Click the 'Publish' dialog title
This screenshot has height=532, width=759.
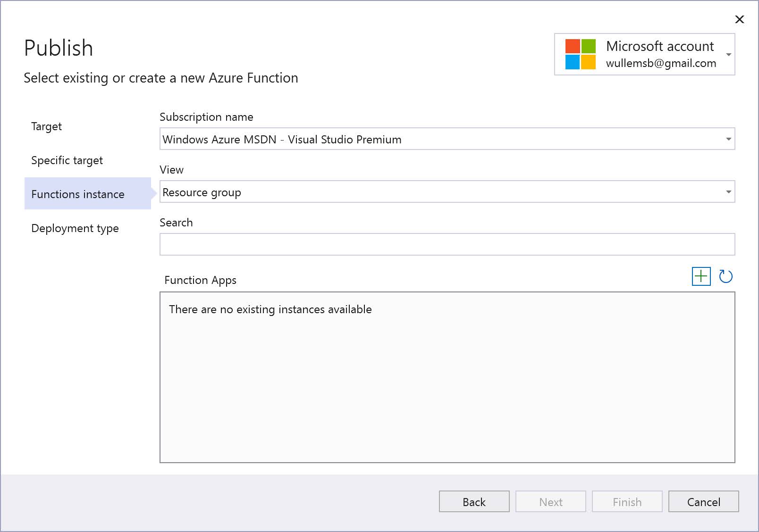(59, 48)
